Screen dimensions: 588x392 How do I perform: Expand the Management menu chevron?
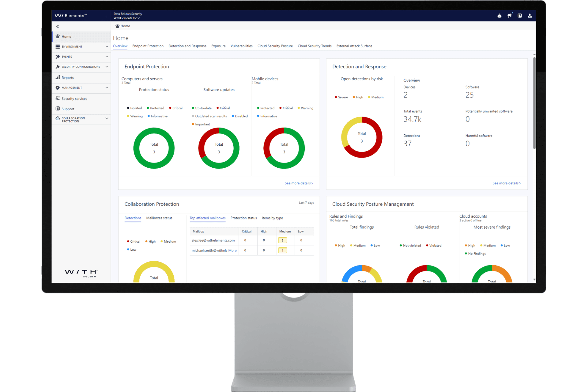[x=107, y=88]
